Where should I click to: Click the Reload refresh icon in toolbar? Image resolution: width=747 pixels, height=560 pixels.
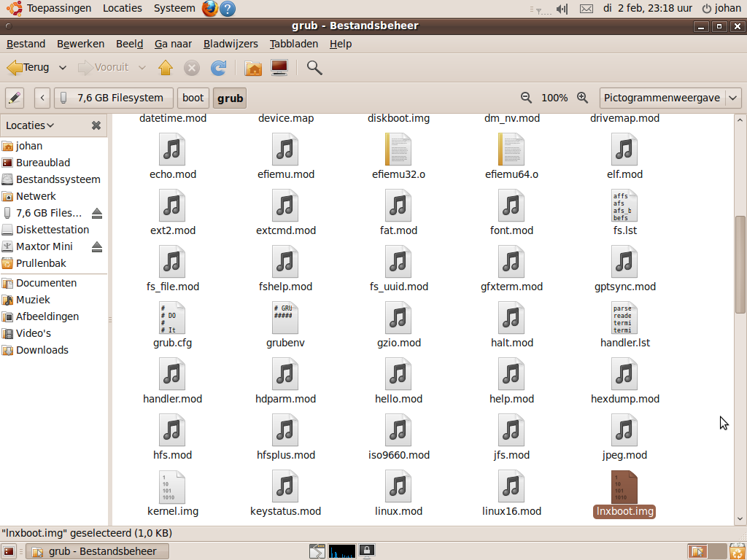point(218,68)
